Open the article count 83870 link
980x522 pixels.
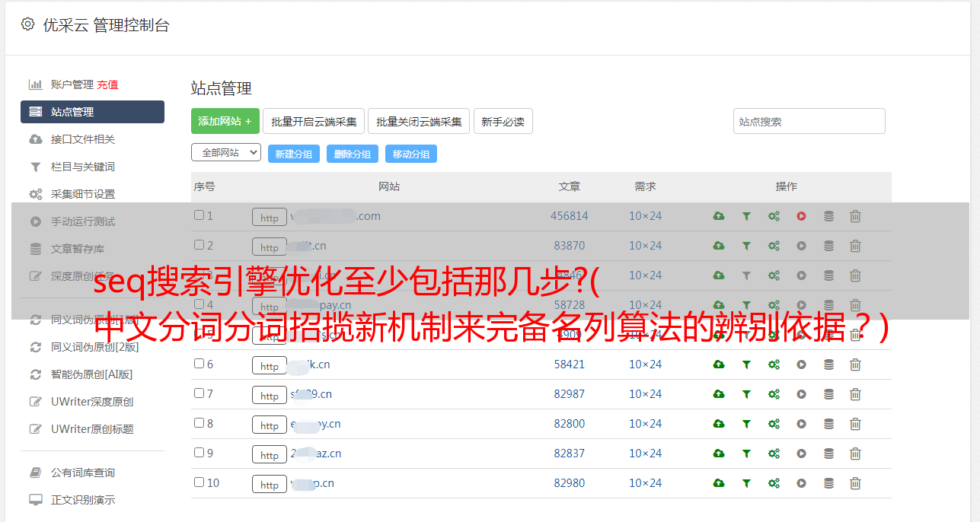tap(570, 246)
